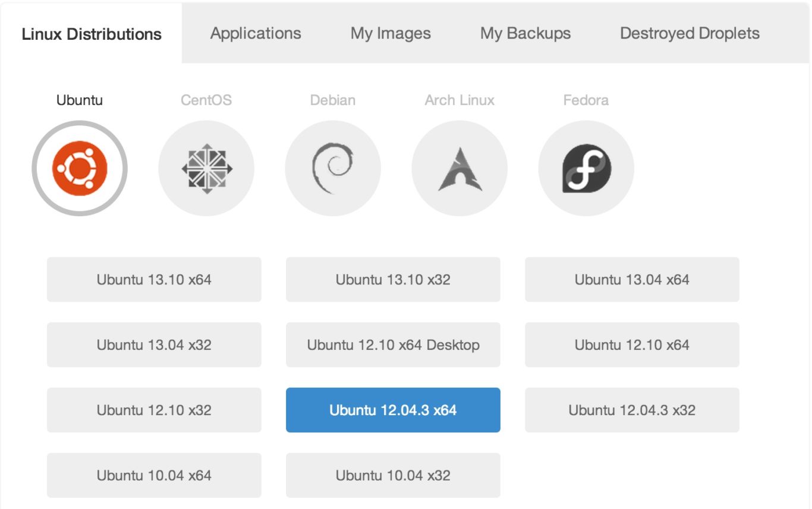Select the Ubuntu 12.04.3 x32 image
This screenshot has width=812, height=509.
point(632,410)
